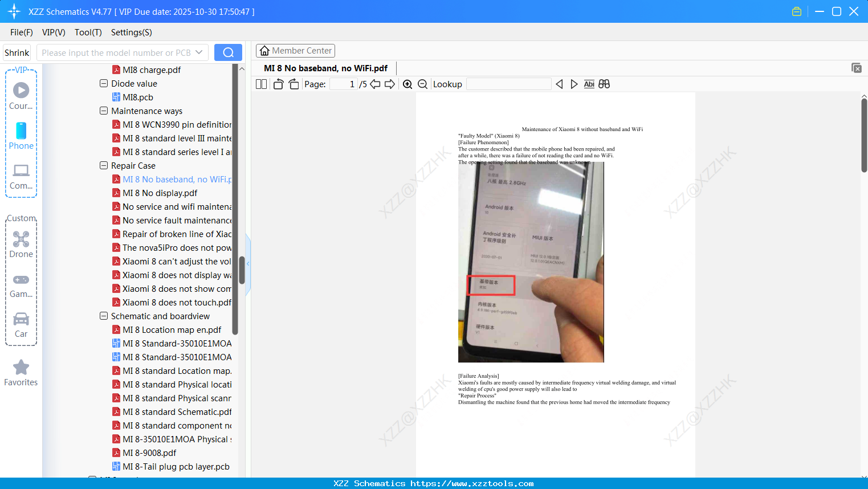
Task: Open the Car category
Action: [x=21, y=325]
